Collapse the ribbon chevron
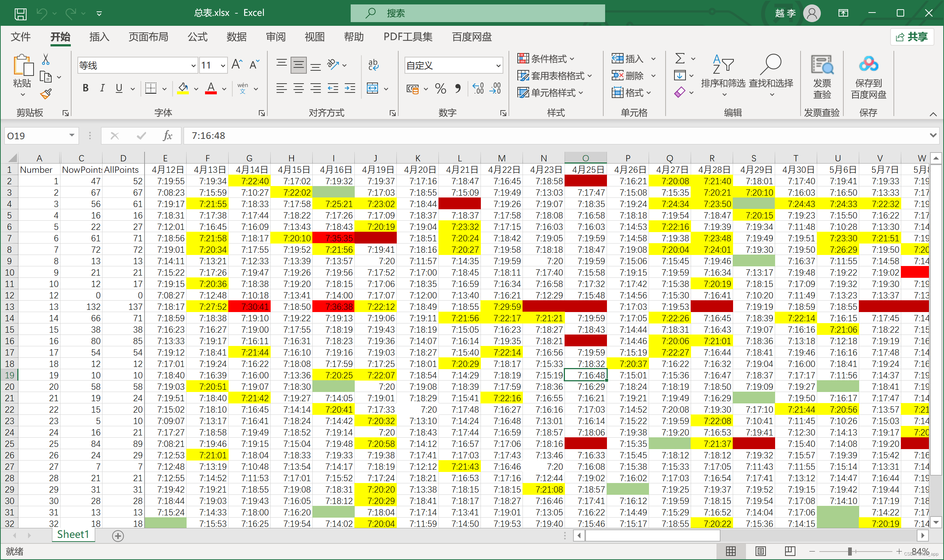 (933, 114)
